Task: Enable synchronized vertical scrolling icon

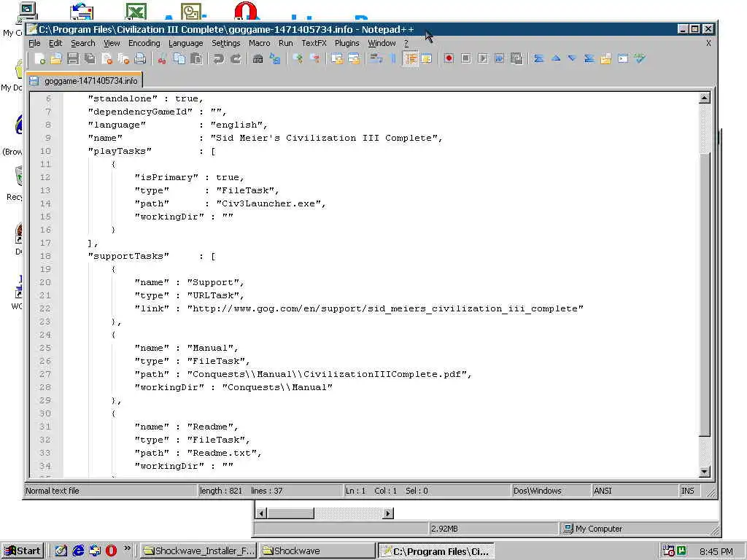Action: tap(337, 58)
